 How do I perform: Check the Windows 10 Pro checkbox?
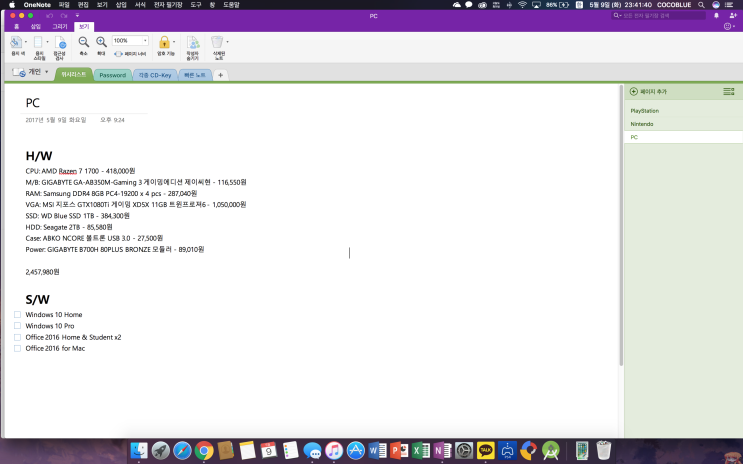(x=18, y=326)
